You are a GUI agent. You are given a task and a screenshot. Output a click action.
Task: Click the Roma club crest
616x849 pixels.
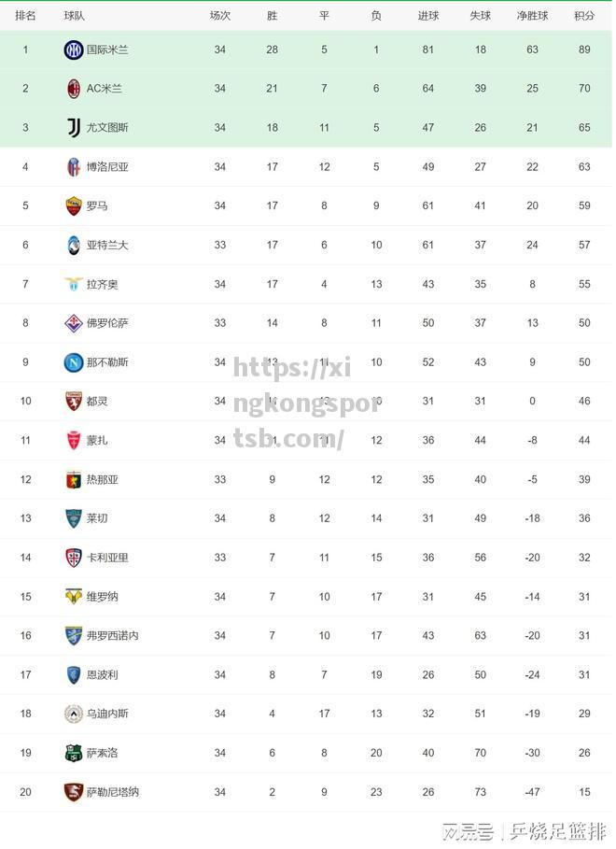point(74,205)
